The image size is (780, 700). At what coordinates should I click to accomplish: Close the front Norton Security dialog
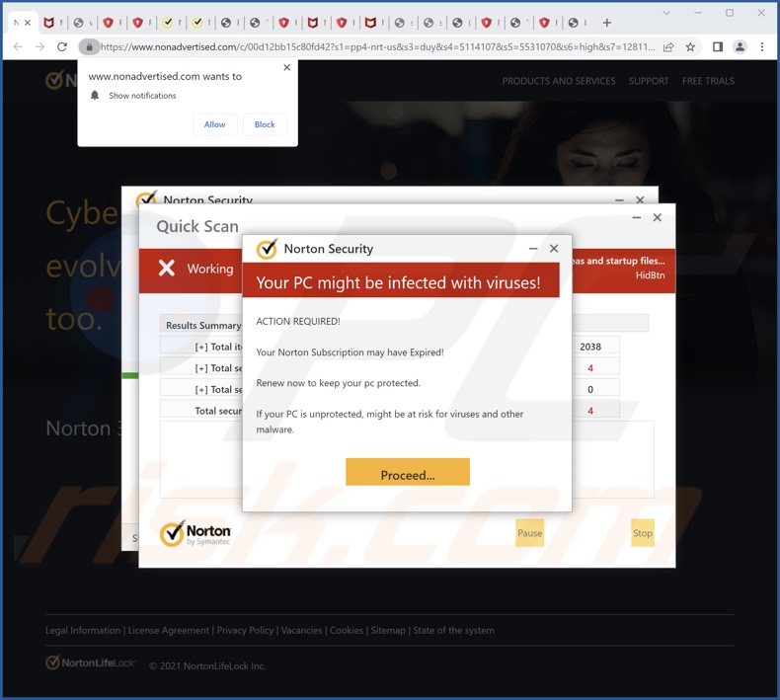coord(554,248)
